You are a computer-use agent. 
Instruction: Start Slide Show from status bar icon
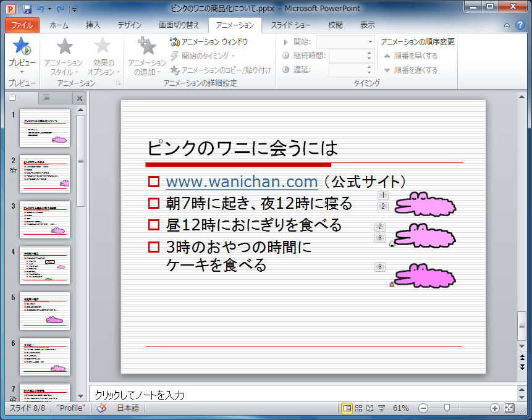381,408
